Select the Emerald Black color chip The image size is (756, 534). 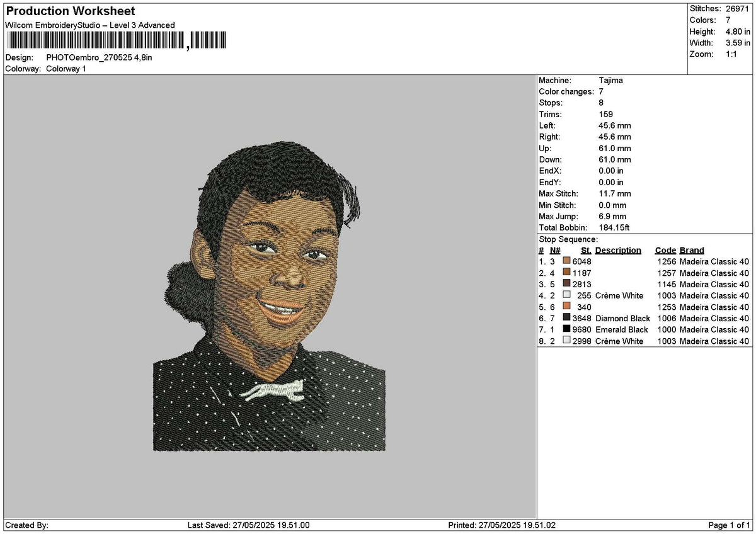[566, 329]
